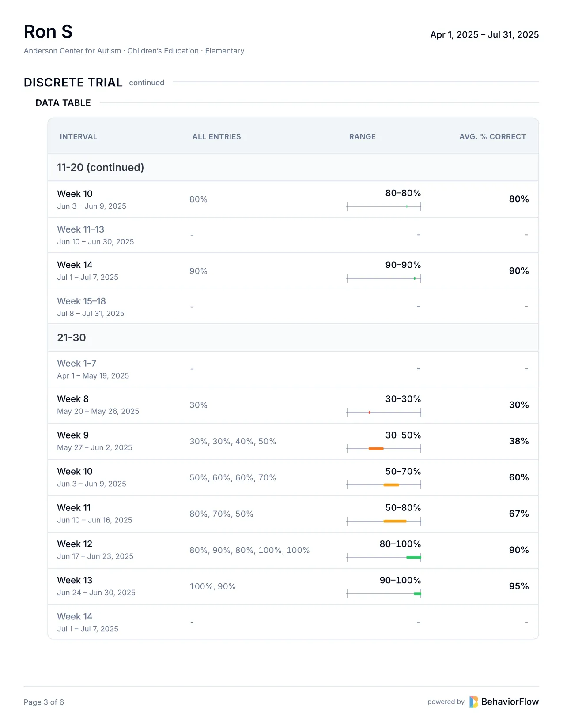This screenshot has width=563, height=728.
Task: Click Week 11–13 interval label
Action: pos(80,229)
